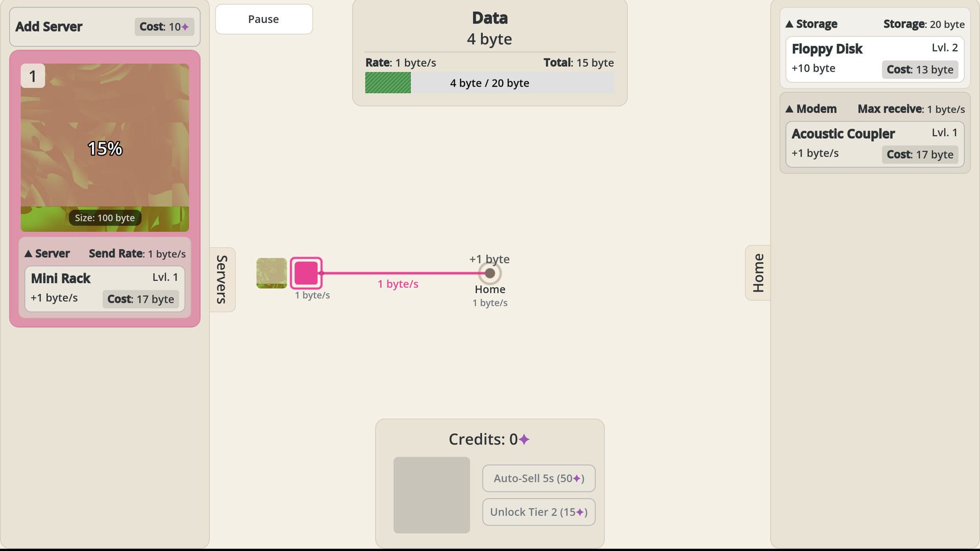Viewport: 980px width, 551px height.
Task: Click the 'Size: 100 byte' label
Action: [x=105, y=218]
